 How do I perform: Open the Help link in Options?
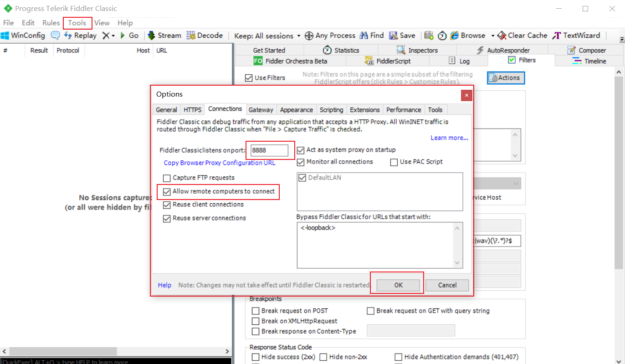pyautogui.click(x=165, y=285)
